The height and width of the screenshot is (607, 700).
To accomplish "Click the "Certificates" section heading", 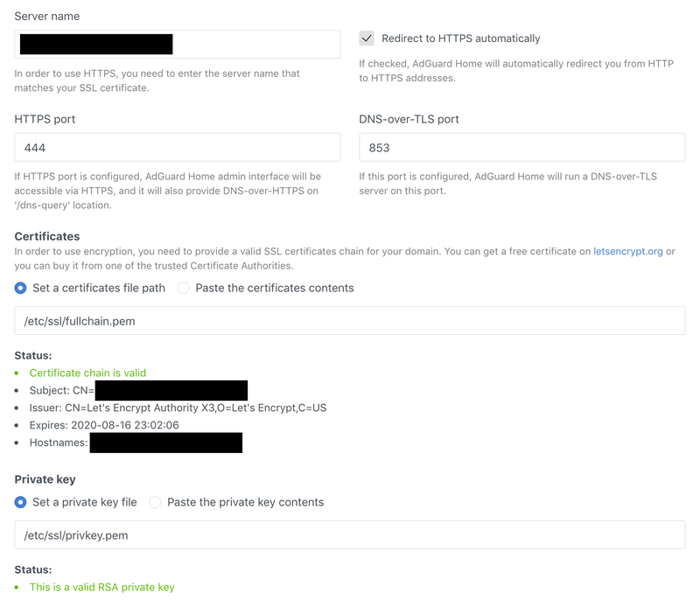I will [47, 236].
